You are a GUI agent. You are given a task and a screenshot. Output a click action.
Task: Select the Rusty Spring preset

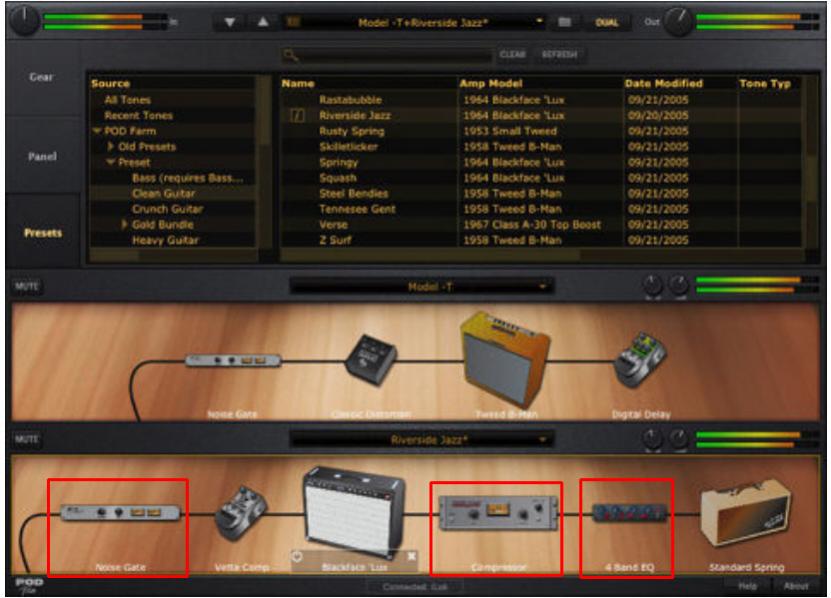pos(352,131)
